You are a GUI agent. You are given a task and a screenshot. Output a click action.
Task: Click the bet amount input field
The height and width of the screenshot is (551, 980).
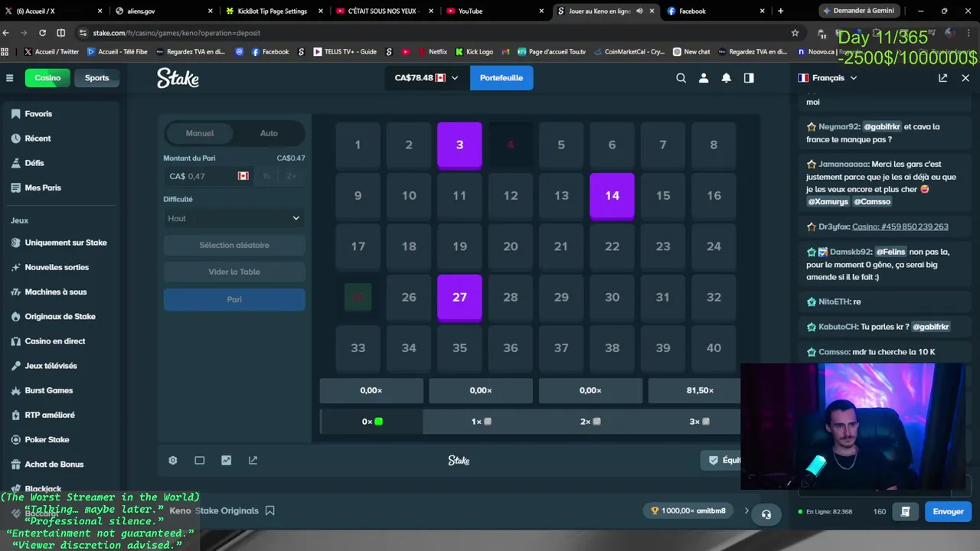[209, 176]
